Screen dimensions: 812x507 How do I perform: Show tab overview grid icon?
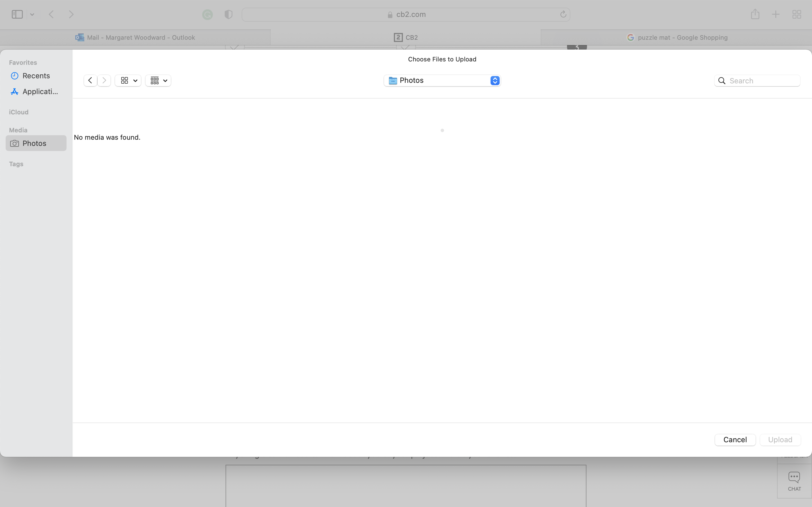(796, 14)
